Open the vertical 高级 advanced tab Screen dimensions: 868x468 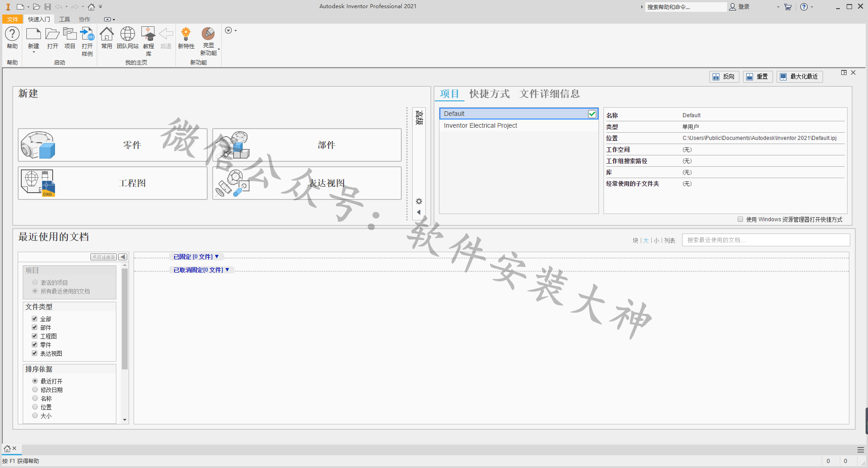click(419, 118)
